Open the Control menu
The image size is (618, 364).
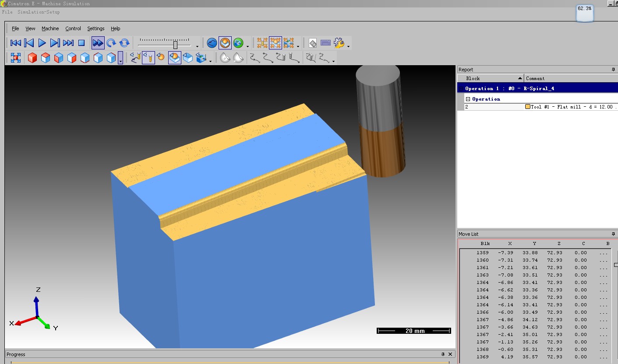click(73, 28)
